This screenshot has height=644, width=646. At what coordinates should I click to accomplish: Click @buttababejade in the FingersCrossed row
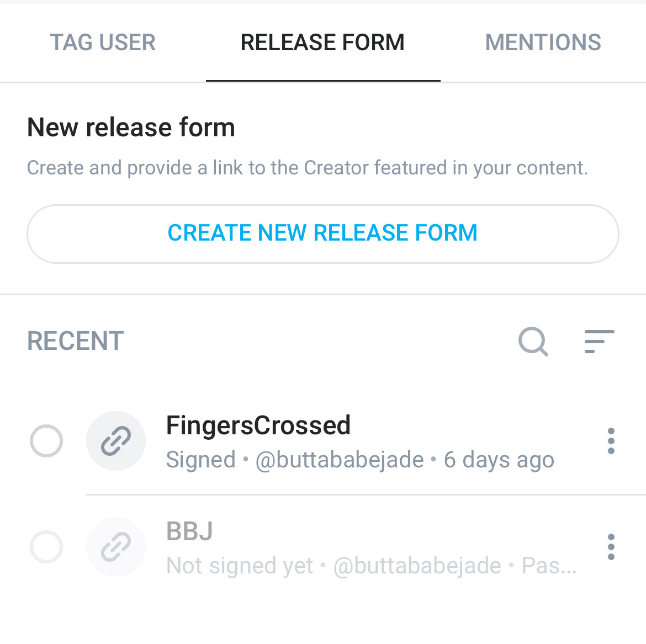(340, 460)
